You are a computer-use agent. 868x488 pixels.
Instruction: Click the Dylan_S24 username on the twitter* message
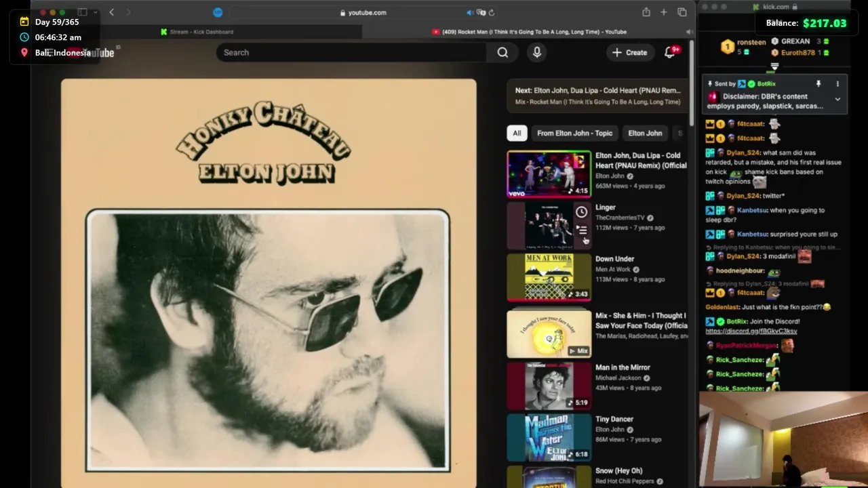click(x=743, y=196)
